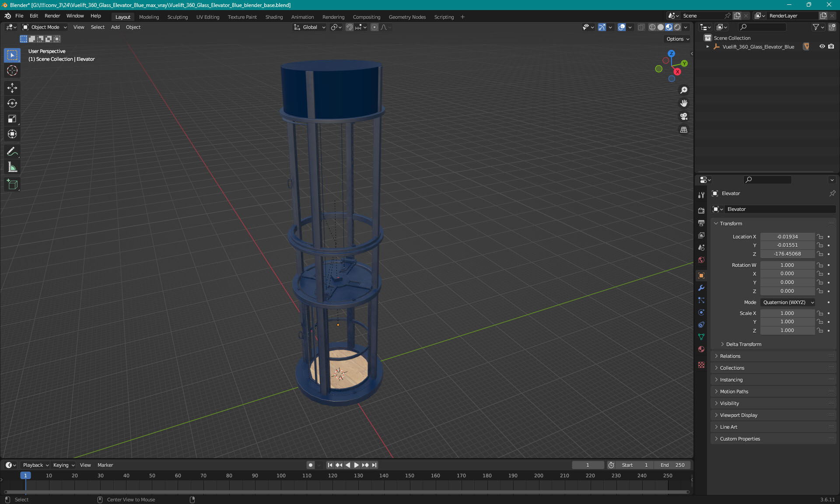Open the Global transform orientation dropdown
Image resolution: width=840 pixels, height=504 pixels.
coord(310,27)
